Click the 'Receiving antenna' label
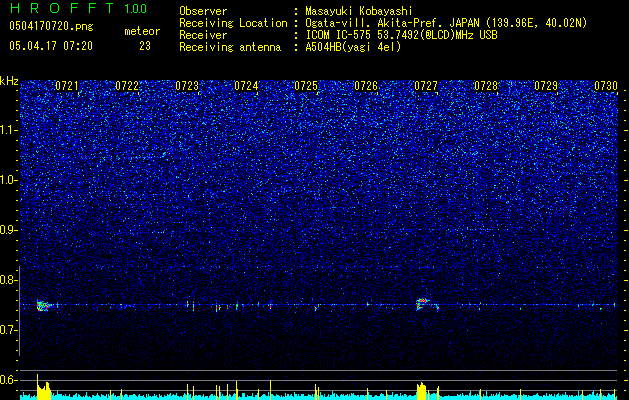Image resolution: width=629 pixels, height=400 pixels. click(x=230, y=47)
